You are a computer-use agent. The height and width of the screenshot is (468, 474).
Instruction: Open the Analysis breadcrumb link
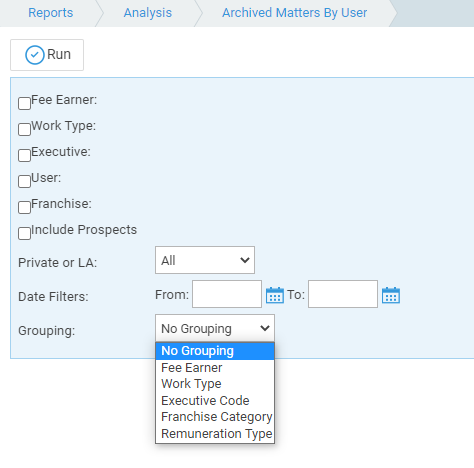click(148, 13)
